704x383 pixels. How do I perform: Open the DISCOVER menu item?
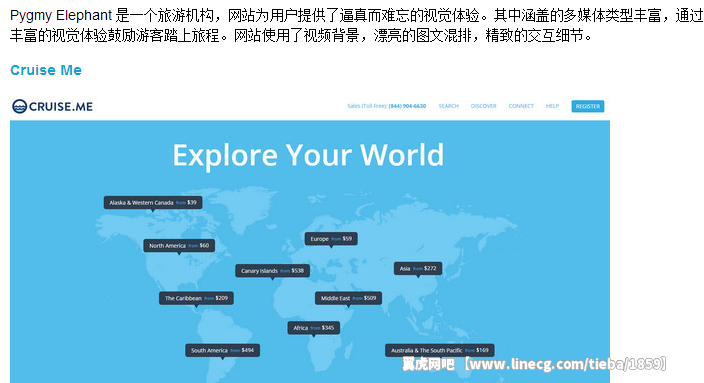click(x=484, y=106)
